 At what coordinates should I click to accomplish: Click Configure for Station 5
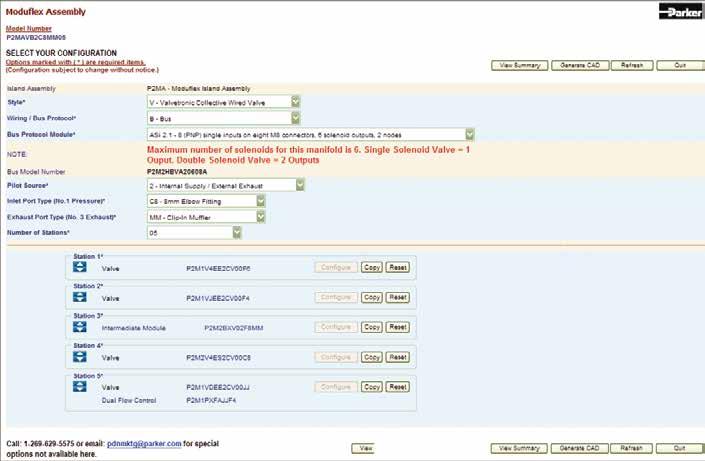tap(336, 387)
